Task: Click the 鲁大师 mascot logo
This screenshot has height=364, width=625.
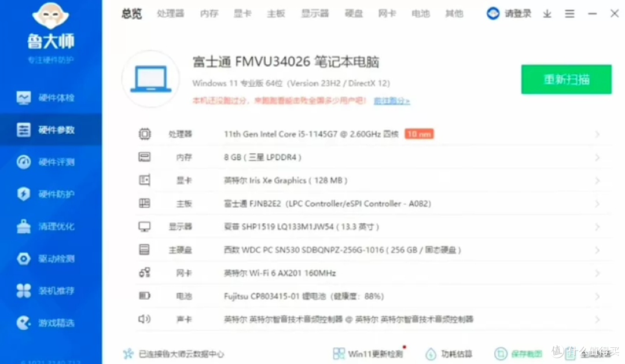Action: point(50,15)
